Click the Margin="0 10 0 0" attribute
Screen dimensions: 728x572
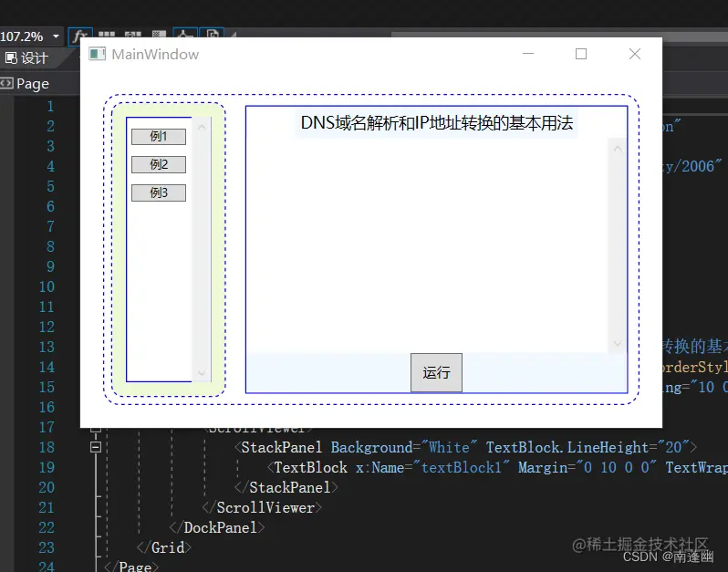pos(587,467)
